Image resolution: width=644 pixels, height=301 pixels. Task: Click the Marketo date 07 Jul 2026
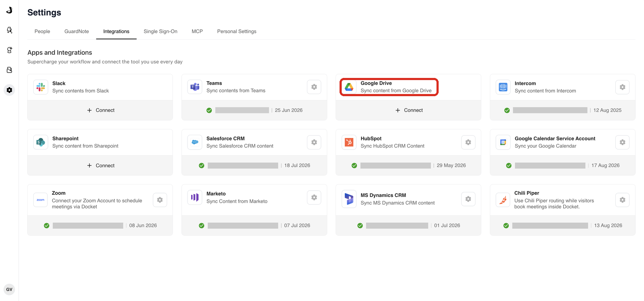click(x=297, y=225)
